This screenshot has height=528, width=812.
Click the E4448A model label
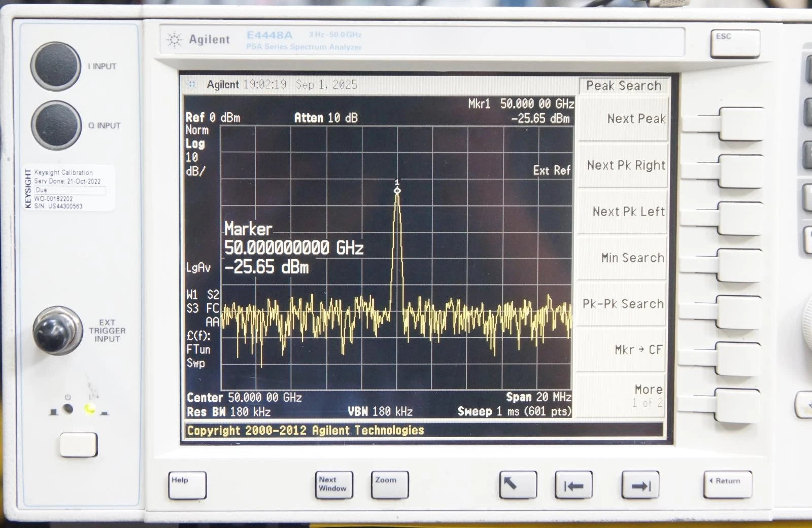[269, 35]
